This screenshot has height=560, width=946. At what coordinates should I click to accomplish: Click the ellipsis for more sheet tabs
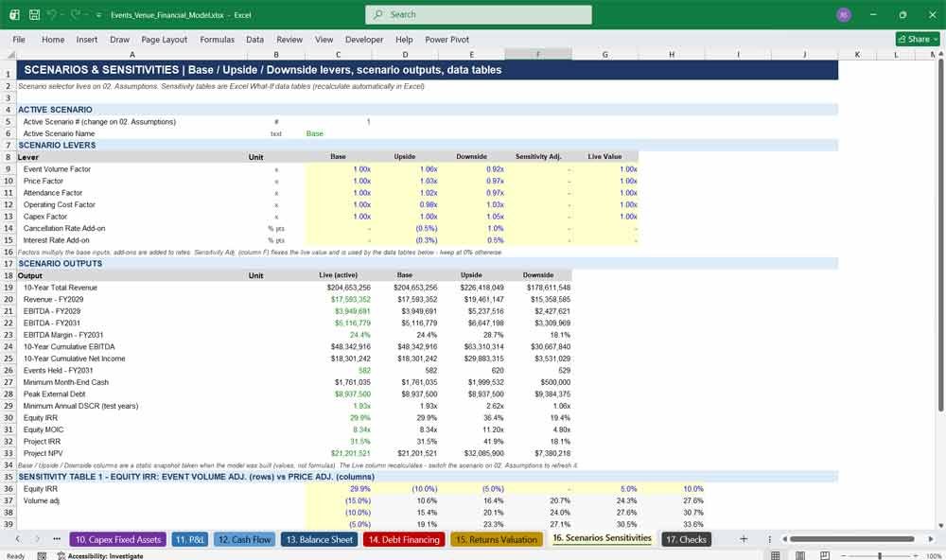point(57,539)
